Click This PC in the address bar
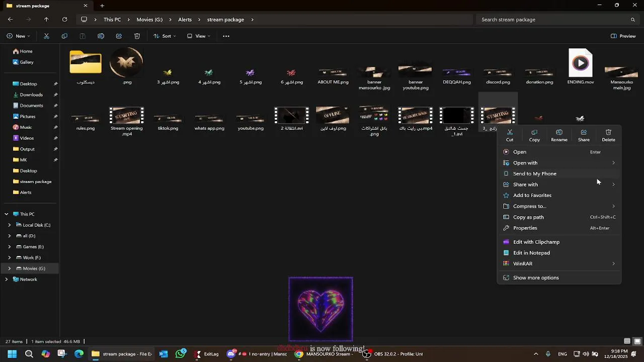 [x=112, y=20]
